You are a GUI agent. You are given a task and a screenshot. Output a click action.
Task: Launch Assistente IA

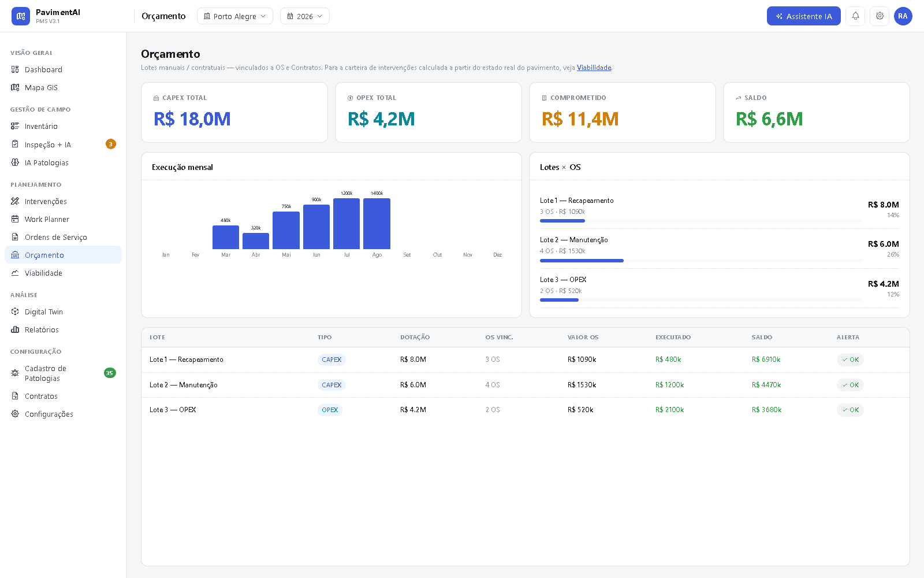pyautogui.click(x=803, y=16)
